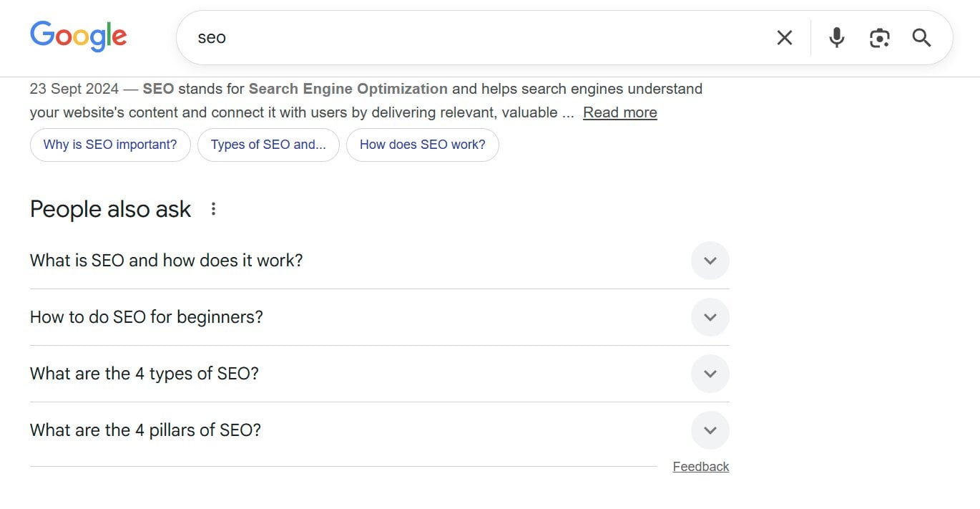Click inside the search input field

click(x=429, y=37)
